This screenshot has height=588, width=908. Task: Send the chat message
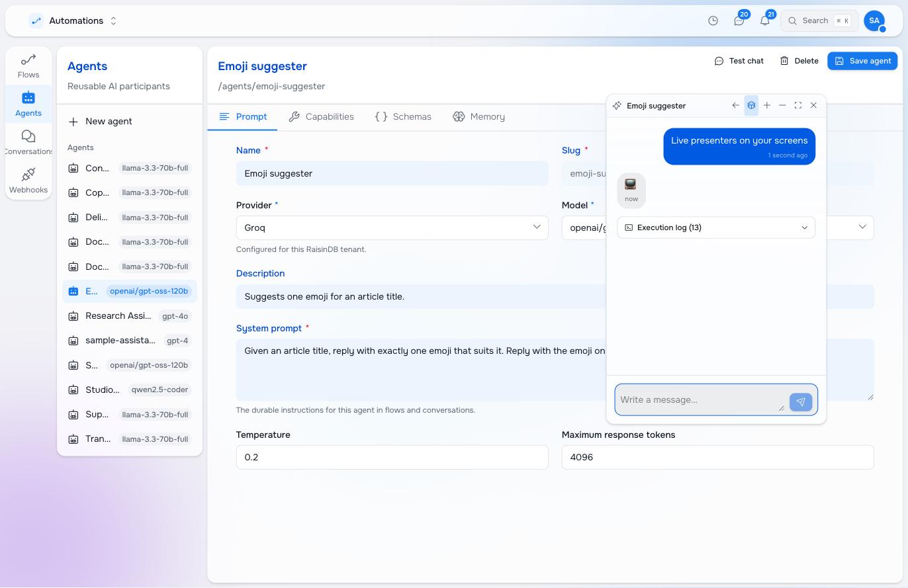(x=801, y=401)
